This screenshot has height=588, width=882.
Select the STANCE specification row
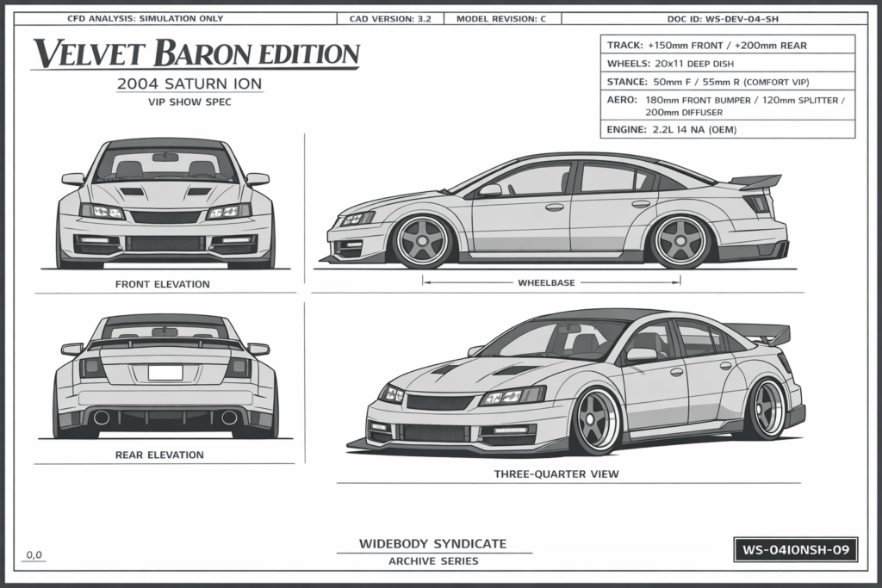tap(728, 82)
